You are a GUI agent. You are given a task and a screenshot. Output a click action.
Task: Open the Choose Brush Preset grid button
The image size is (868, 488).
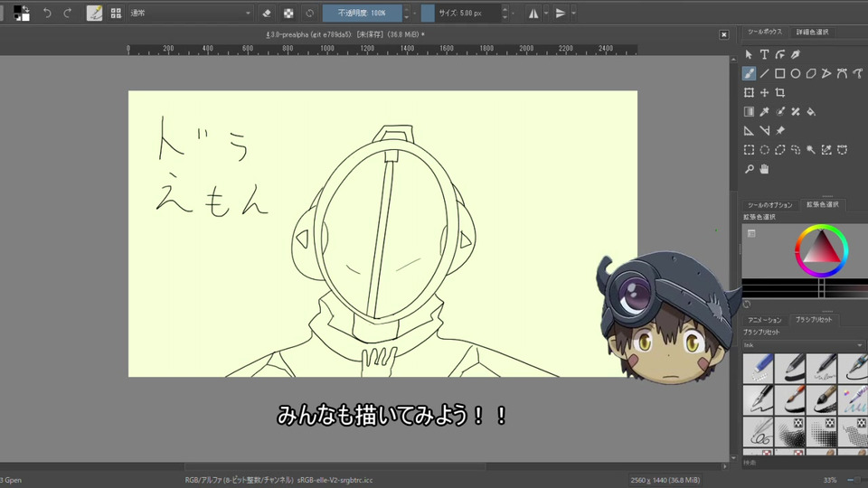pyautogui.click(x=116, y=13)
